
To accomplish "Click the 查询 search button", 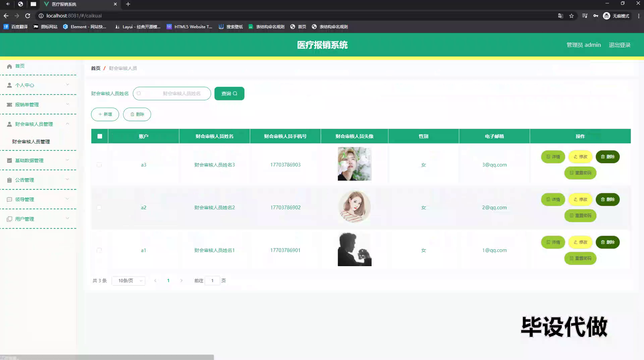I will pos(229,94).
